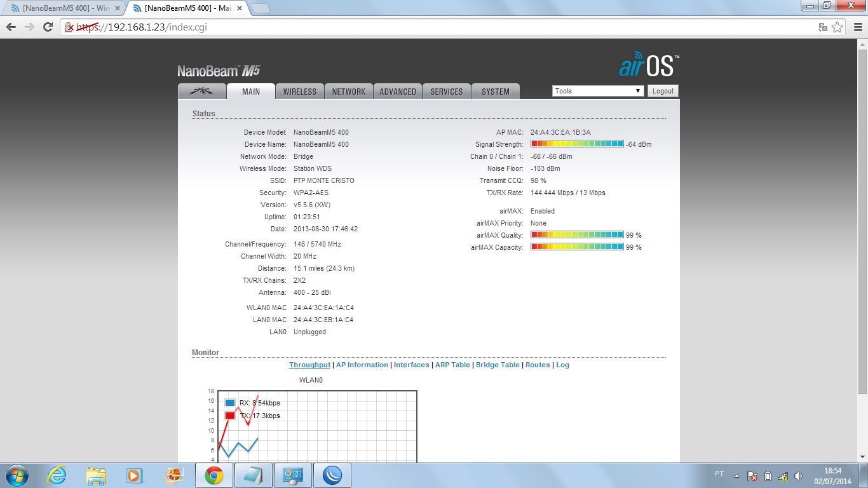
Task: Click the volume speaker tray icon
Action: tap(798, 475)
